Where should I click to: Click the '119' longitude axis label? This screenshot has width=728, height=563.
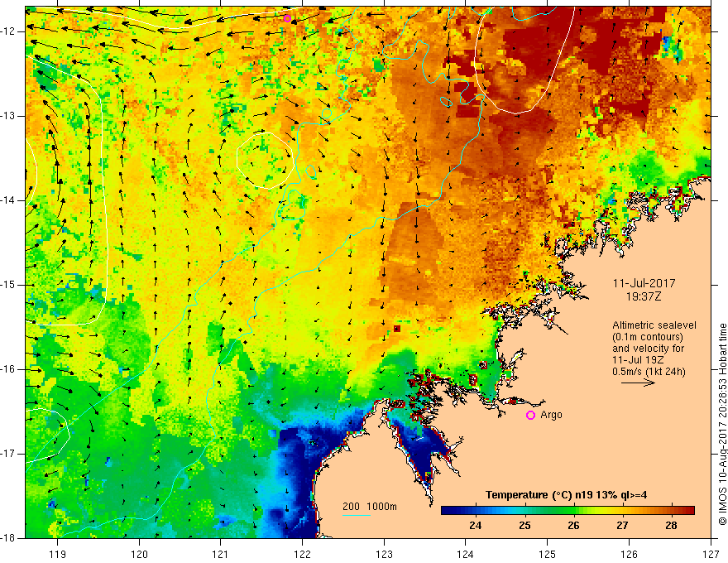58,554
